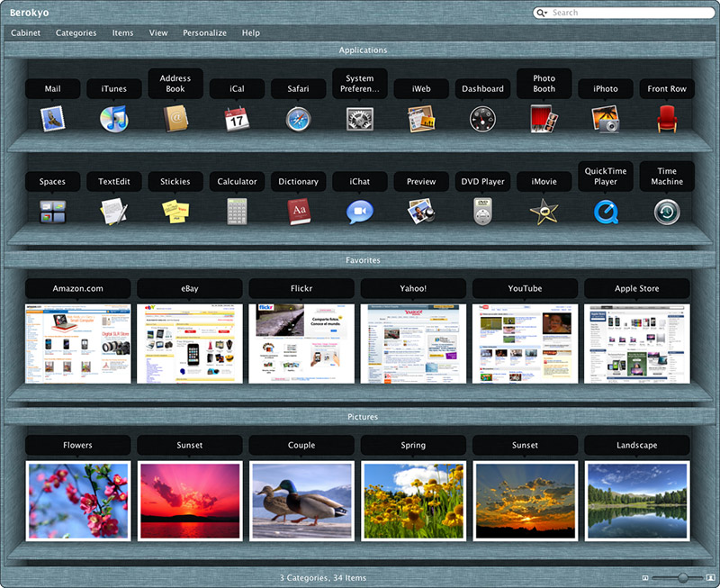Open the Yahoo! website thumbnail

tap(413, 344)
